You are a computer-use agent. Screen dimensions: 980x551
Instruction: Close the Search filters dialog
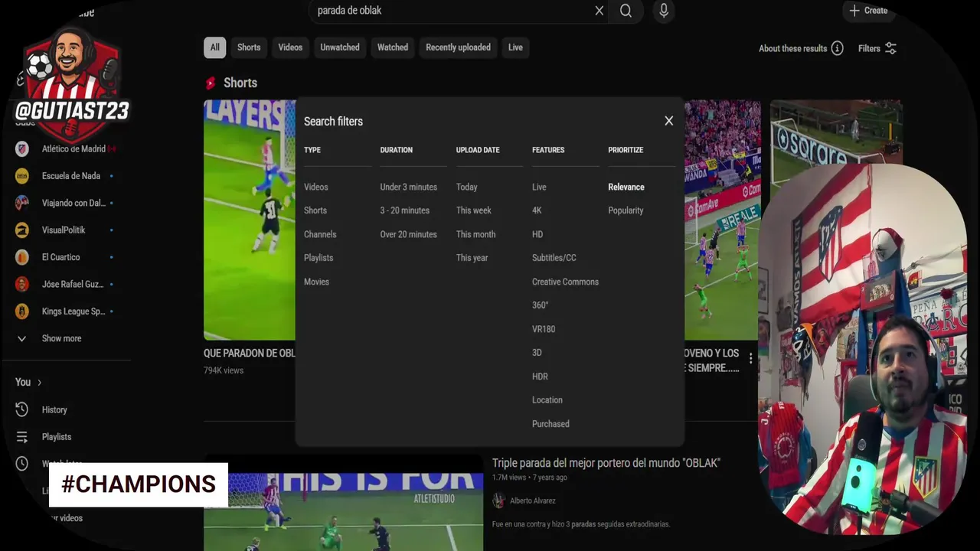click(x=668, y=121)
